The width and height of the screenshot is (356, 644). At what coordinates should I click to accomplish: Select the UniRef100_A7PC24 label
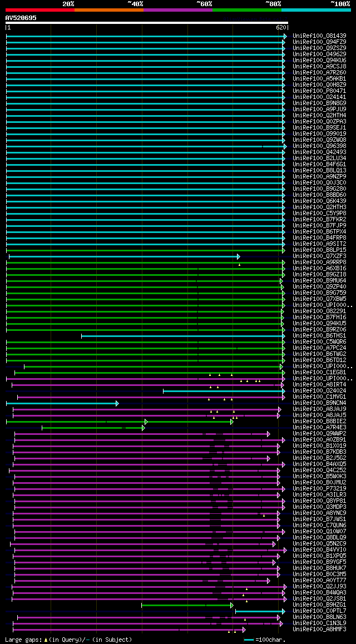tap(319, 348)
